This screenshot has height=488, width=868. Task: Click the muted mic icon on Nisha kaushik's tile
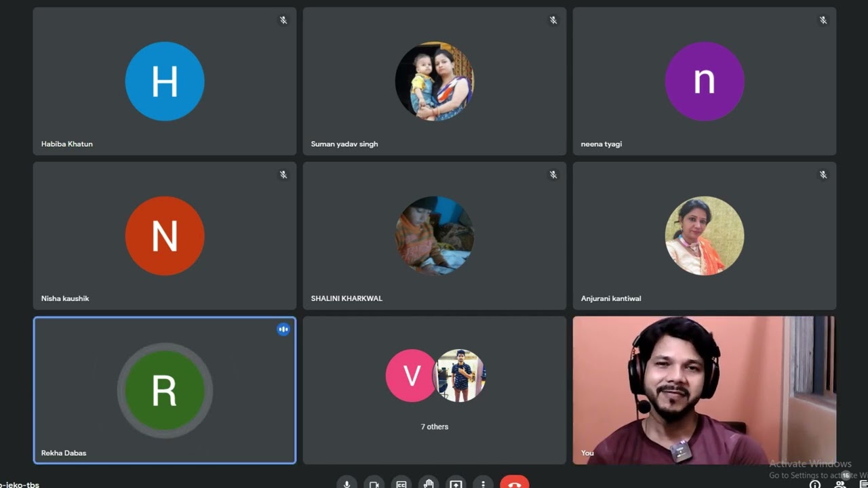point(283,175)
